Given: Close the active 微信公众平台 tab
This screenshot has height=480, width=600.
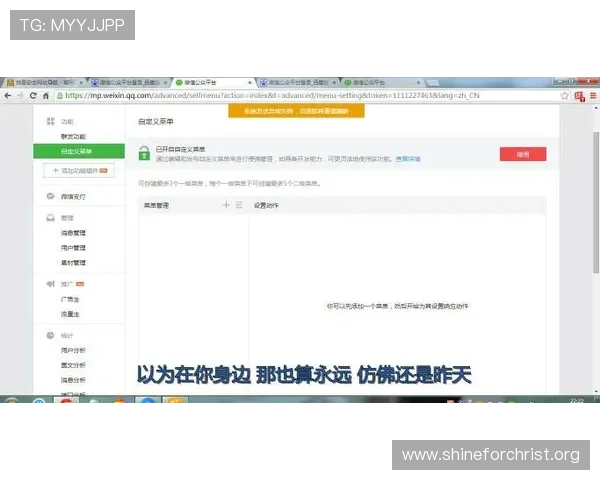Looking at the screenshot, I should point(250,82).
